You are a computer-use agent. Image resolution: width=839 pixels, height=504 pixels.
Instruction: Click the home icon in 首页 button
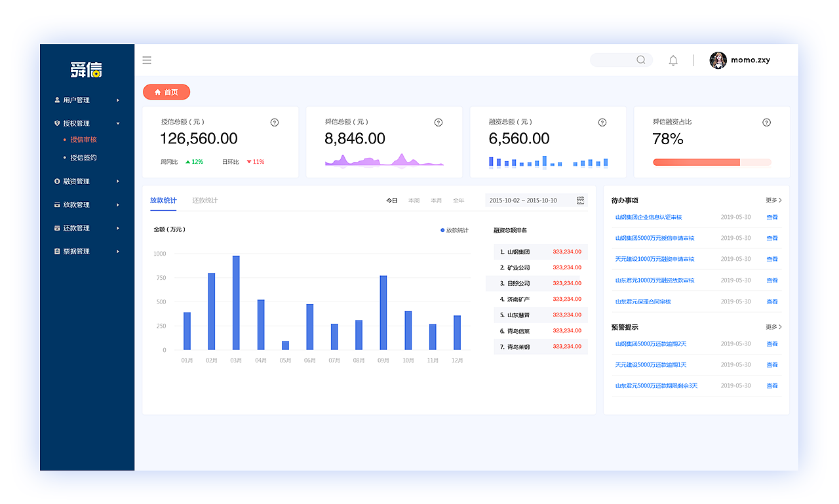(158, 92)
